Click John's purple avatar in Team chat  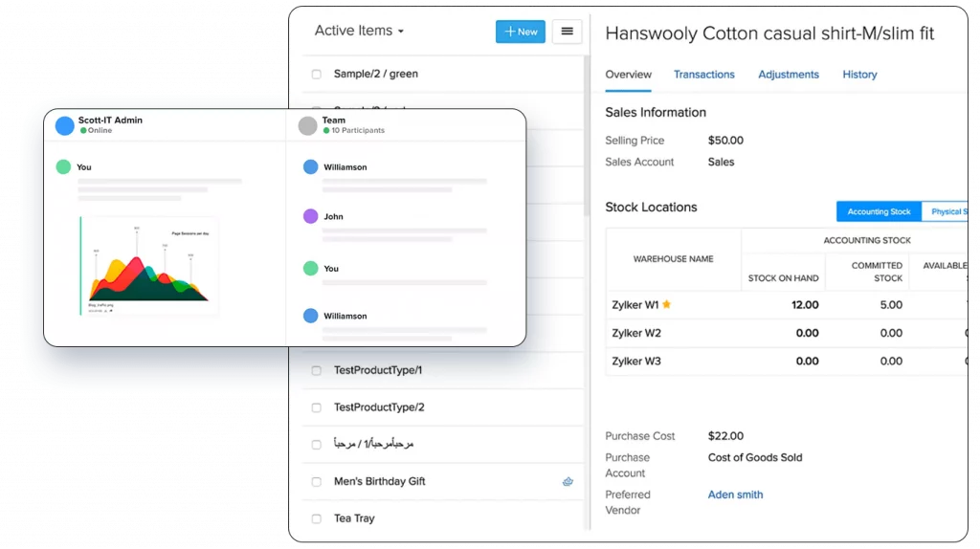click(310, 216)
